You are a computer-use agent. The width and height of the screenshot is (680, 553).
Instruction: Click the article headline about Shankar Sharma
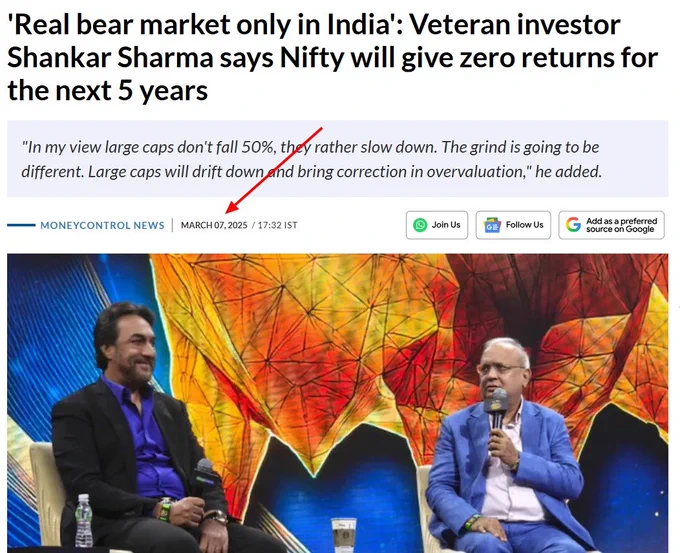pos(333,58)
